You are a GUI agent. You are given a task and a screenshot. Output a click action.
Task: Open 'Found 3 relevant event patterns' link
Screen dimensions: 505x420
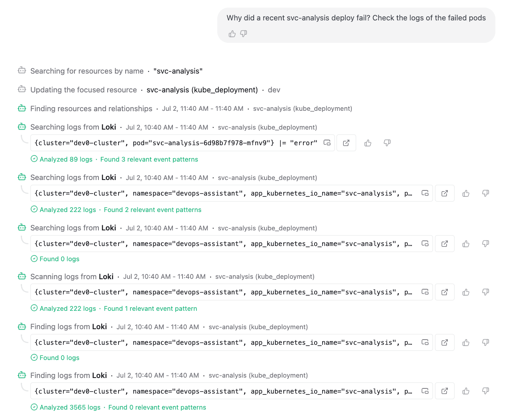pos(149,159)
